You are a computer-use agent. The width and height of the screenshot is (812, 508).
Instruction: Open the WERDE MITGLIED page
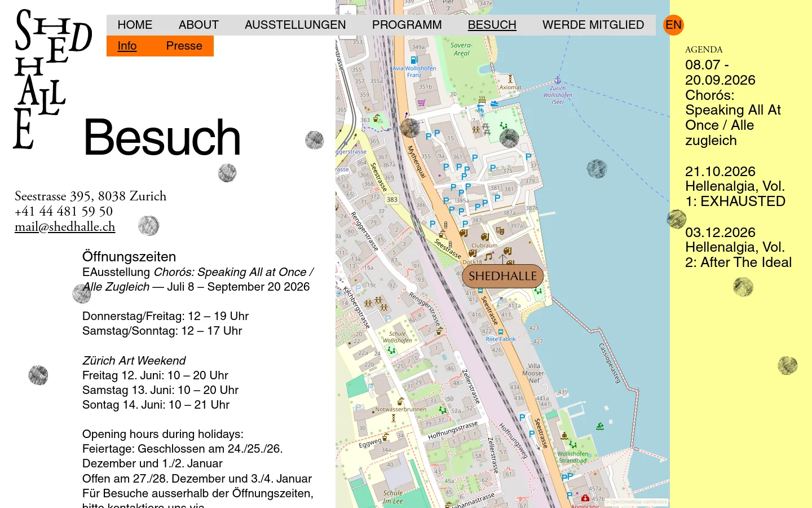(593, 25)
